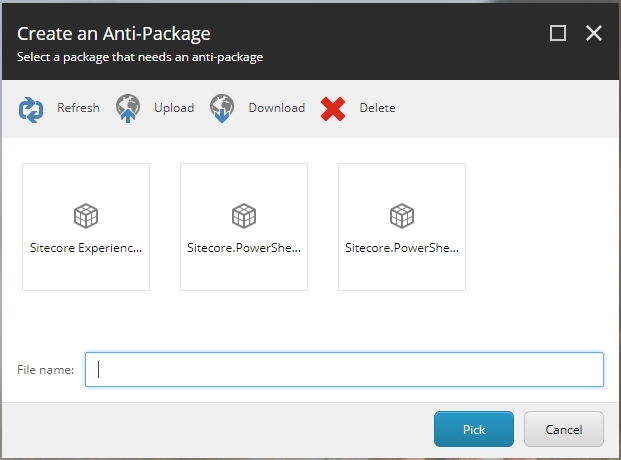621x460 pixels.
Task: Maximize the Create an Anti-Package dialog
Action: (x=558, y=33)
